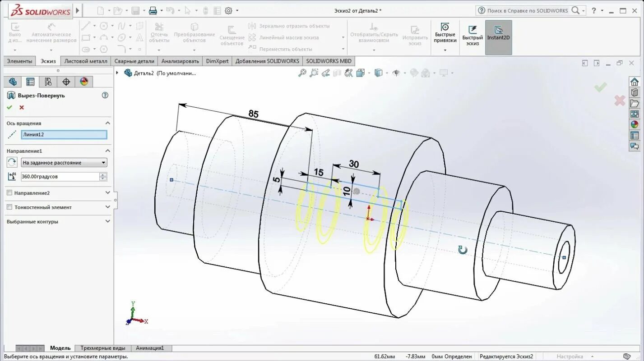This screenshot has width=644, height=361.
Task: Select the Line sketch tool
Action: [x=86, y=26]
